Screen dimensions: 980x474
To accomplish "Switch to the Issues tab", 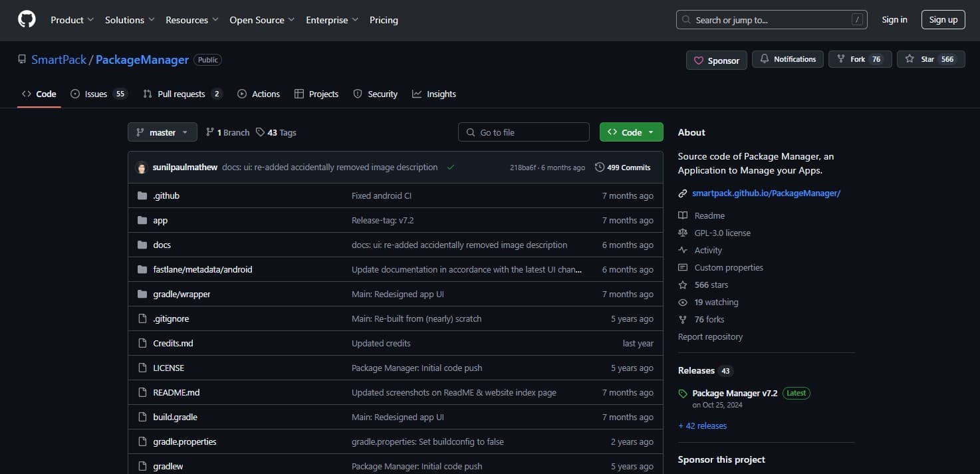I will click(98, 94).
